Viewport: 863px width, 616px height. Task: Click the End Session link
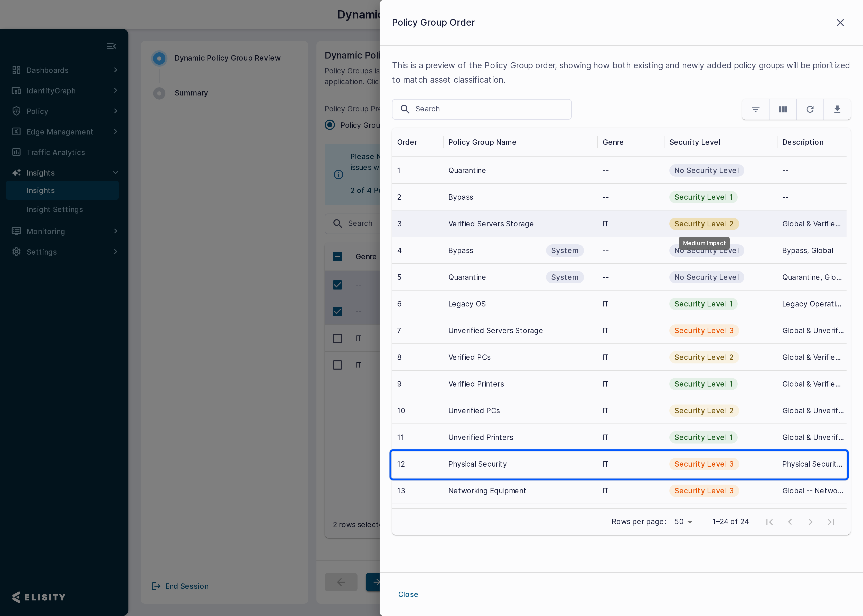187,586
